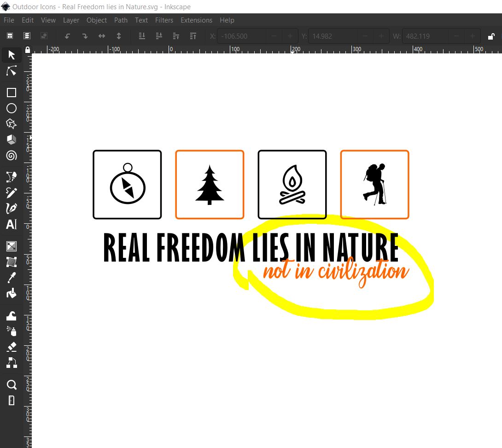
Task: Open the Filters menu
Action: pyautogui.click(x=164, y=20)
